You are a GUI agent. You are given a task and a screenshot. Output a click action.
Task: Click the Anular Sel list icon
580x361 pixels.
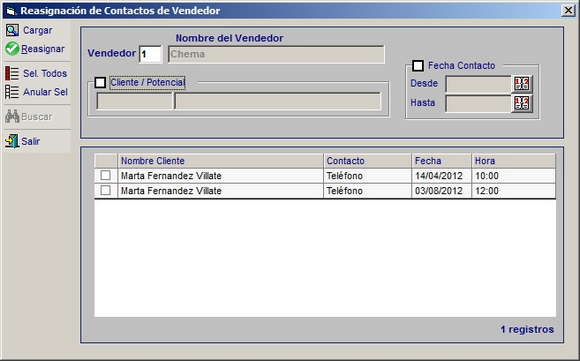(12, 92)
